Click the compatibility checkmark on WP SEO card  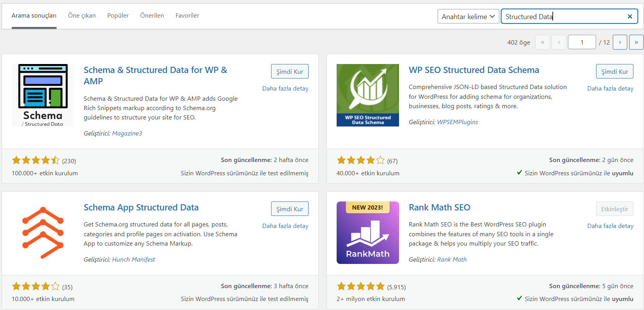(519, 173)
